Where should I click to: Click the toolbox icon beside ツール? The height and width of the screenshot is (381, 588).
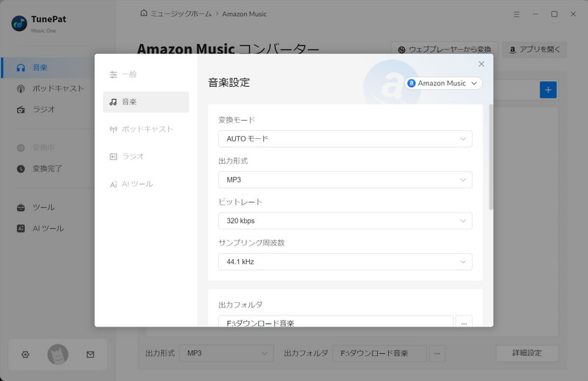click(x=21, y=207)
